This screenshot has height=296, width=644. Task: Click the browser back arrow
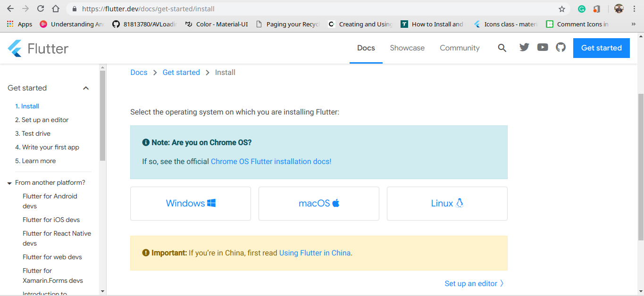(10, 8)
